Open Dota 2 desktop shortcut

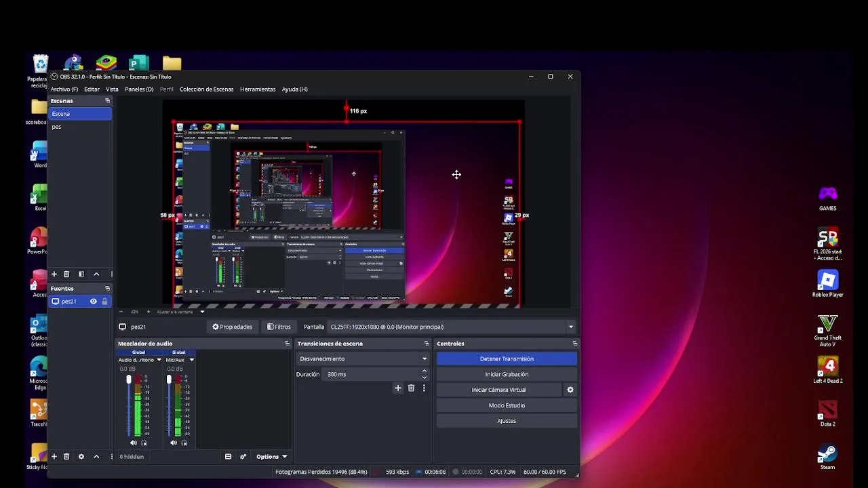click(x=827, y=413)
